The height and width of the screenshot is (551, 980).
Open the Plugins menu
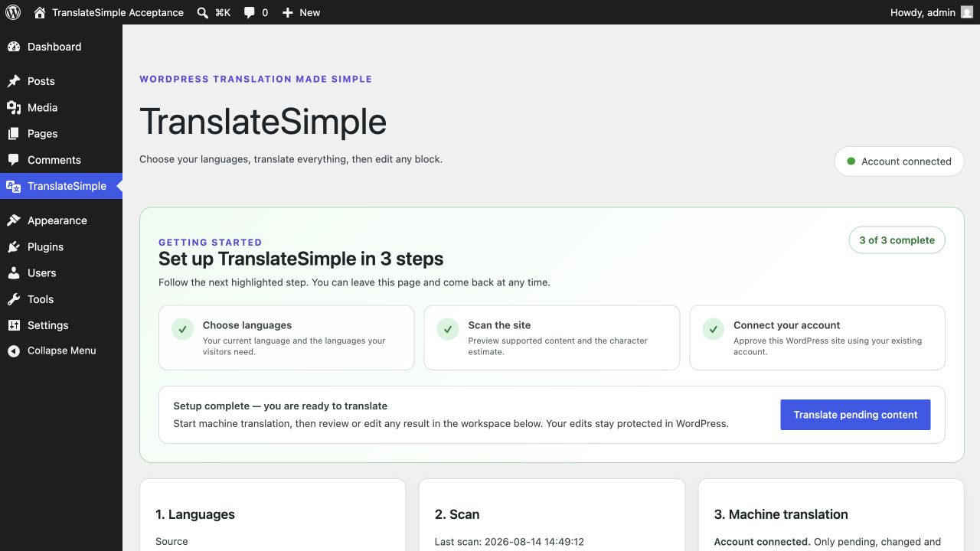pos(61,246)
